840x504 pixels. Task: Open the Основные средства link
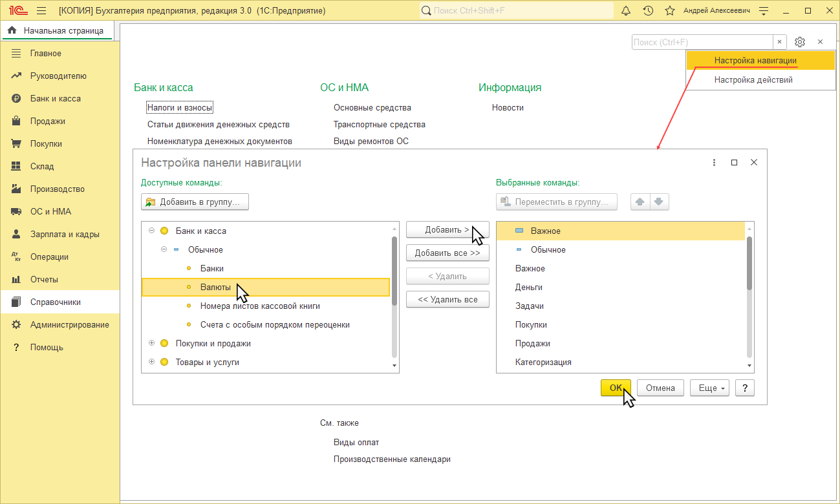tap(372, 107)
